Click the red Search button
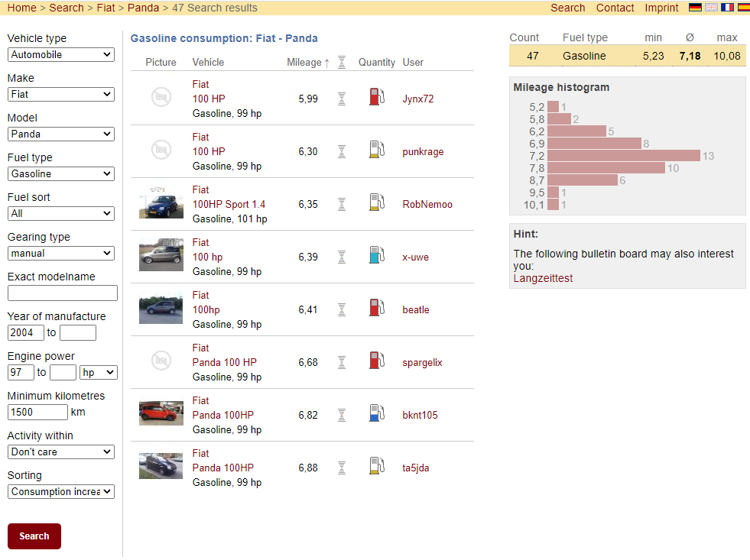 pyautogui.click(x=34, y=536)
